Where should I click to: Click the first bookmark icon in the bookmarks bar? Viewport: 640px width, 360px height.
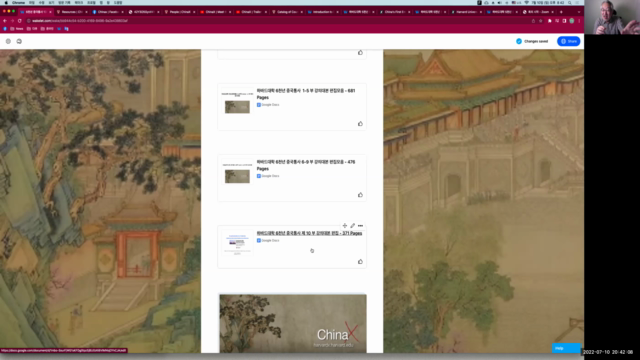pyautogui.click(x=5, y=29)
